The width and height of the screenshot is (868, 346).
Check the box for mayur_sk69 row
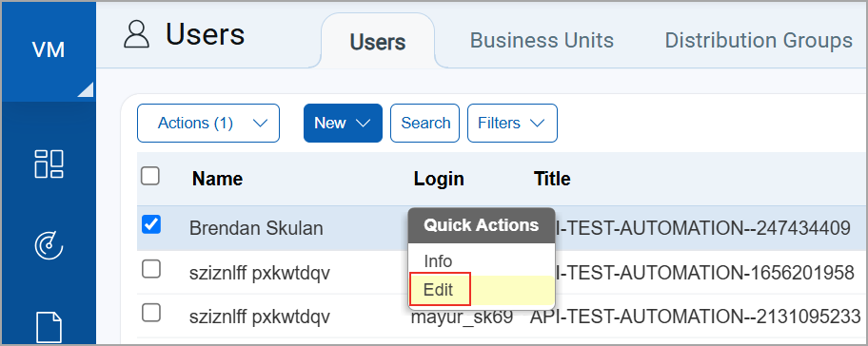coord(151,314)
